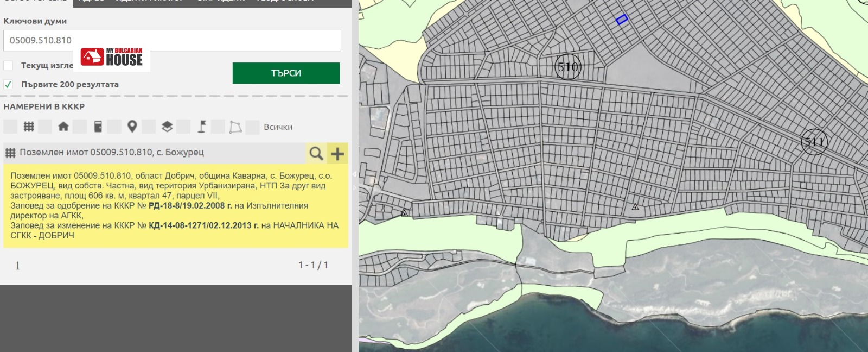The image size is (868, 352).
Task: Select the golf flag filter icon
Action: 202,127
